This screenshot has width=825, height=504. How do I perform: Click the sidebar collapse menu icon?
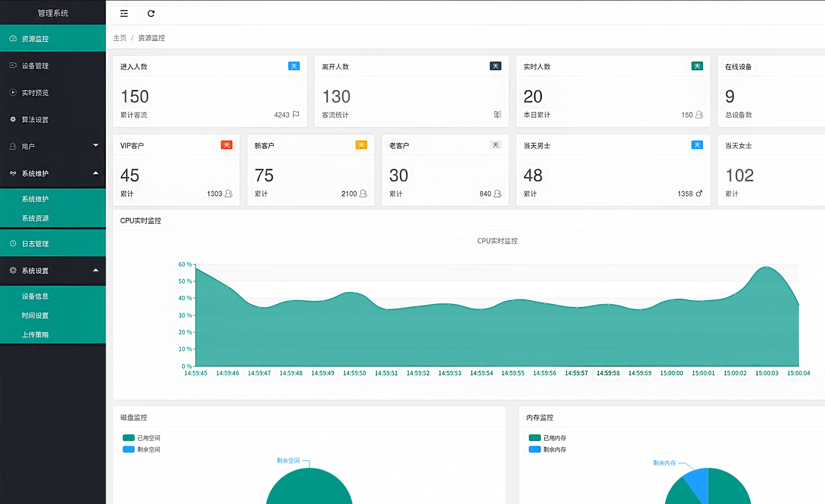pos(124,14)
